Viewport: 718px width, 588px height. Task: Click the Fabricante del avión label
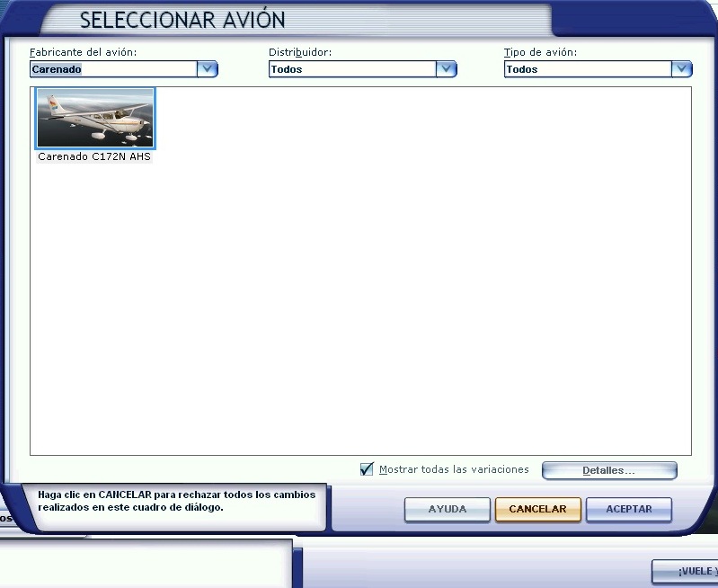(x=83, y=52)
